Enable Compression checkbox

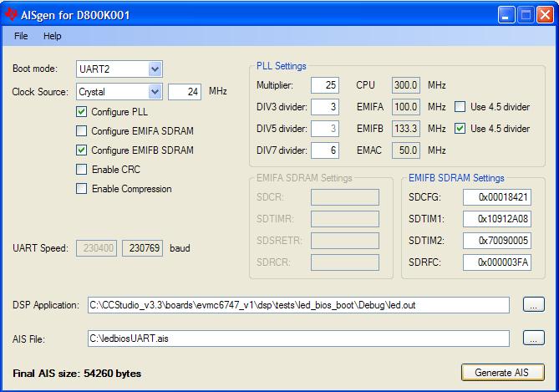[x=81, y=189]
